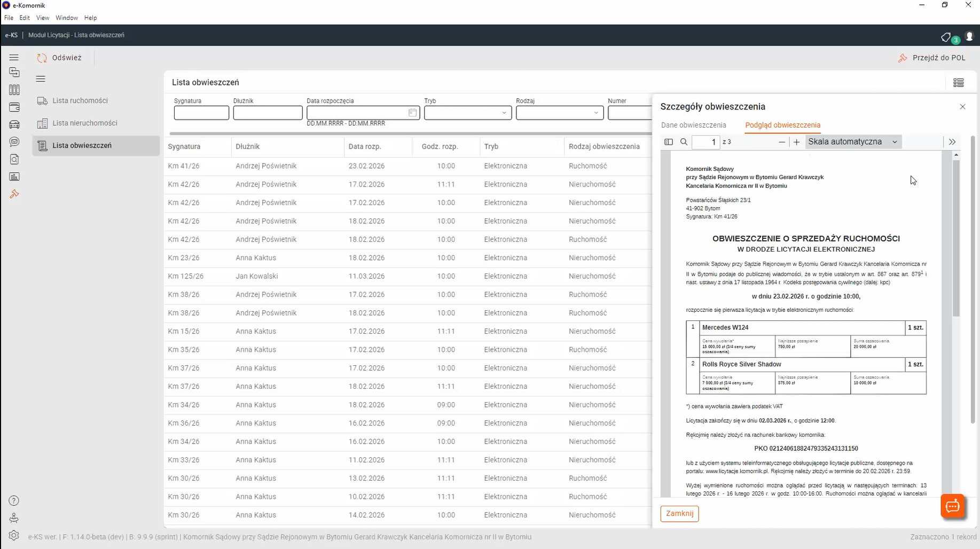Click the Zamknij button

click(679, 514)
